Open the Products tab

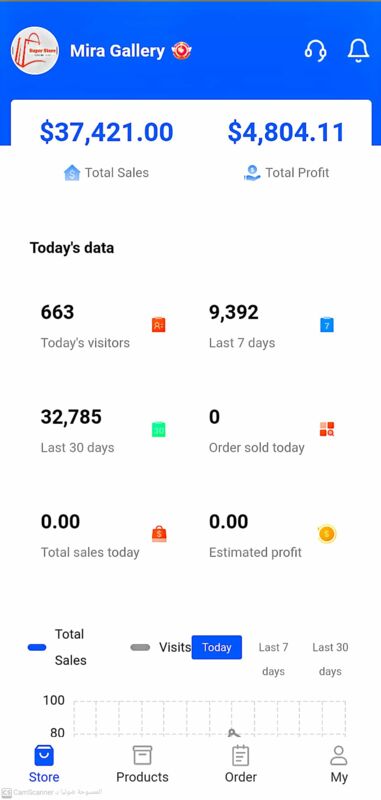click(x=142, y=764)
